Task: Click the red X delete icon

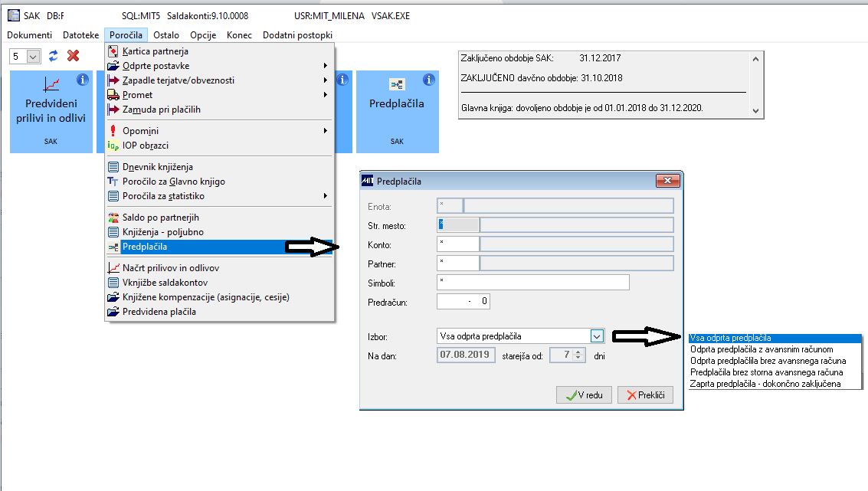Action: 73,56
